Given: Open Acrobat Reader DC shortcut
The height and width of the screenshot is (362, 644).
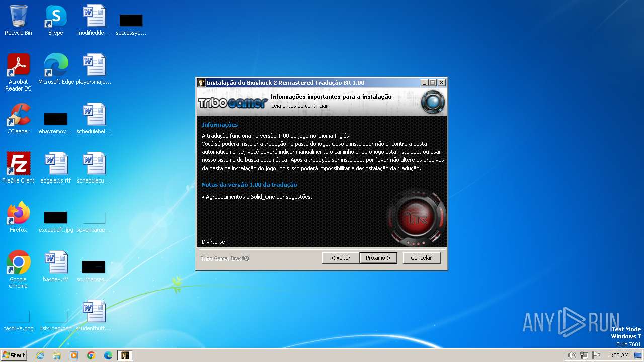Looking at the screenshot, I should click(x=18, y=72).
